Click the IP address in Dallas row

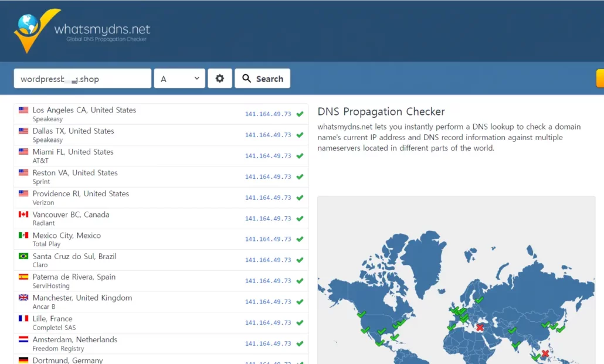(268, 135)
